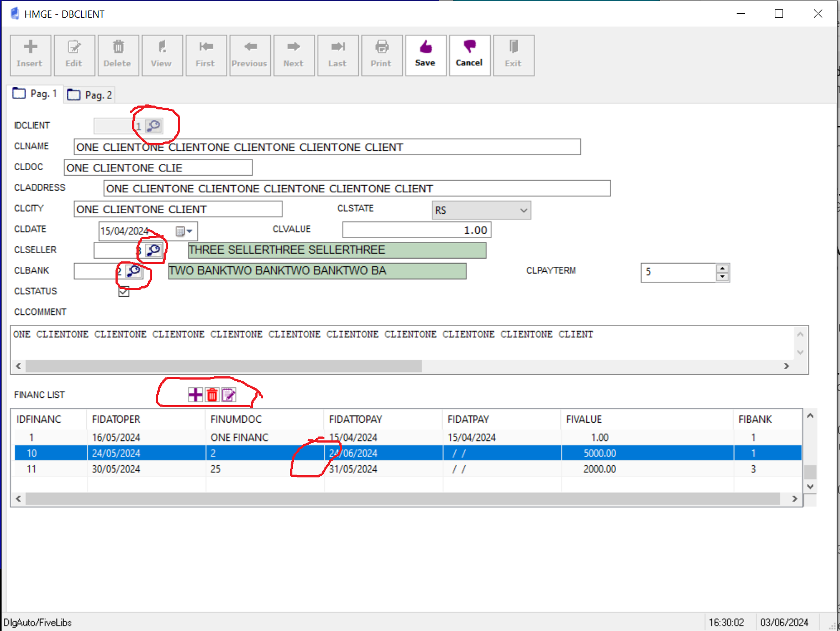The width and height of the screenshot is (840, 631).
Task: Expand the CLSTATE dropdown
Action: [x=523, y=211]
